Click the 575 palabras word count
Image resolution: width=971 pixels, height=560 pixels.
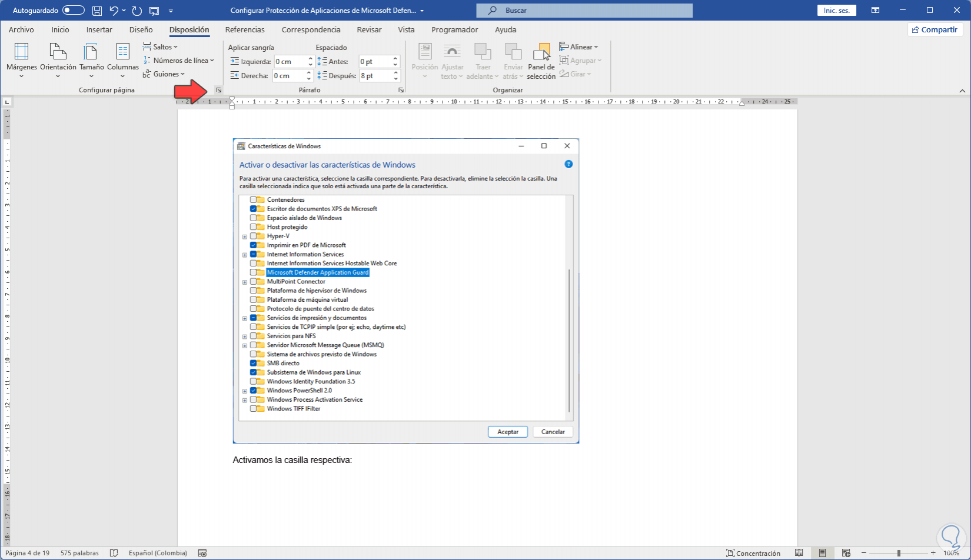click(79, 553)
